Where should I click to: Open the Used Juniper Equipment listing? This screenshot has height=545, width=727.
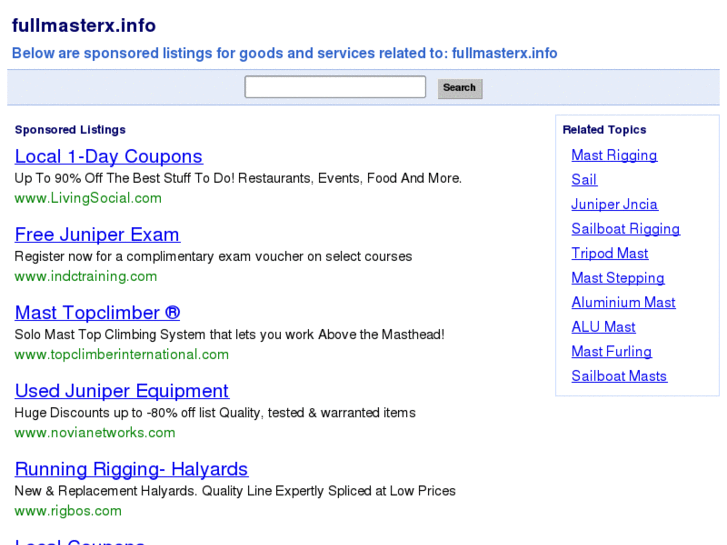121,391
